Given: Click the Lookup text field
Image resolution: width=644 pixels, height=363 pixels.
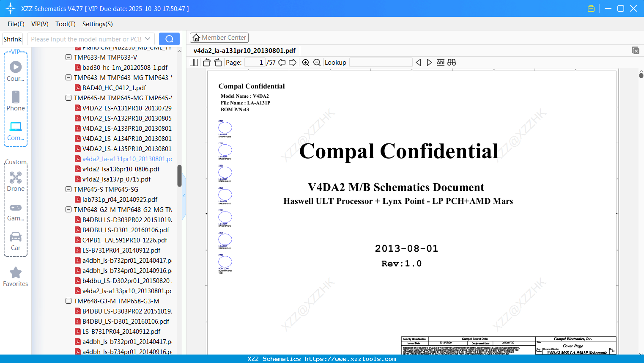Looking at the screenshot, I should (x=381, y=63).
